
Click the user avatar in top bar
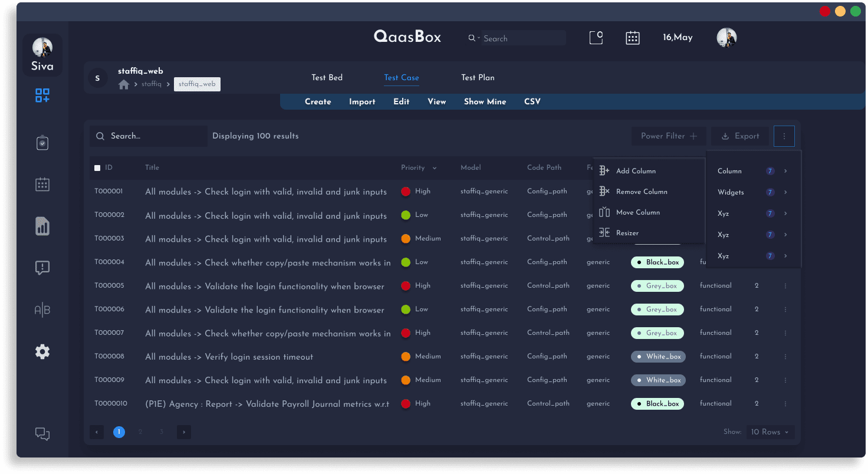[726, 38]
